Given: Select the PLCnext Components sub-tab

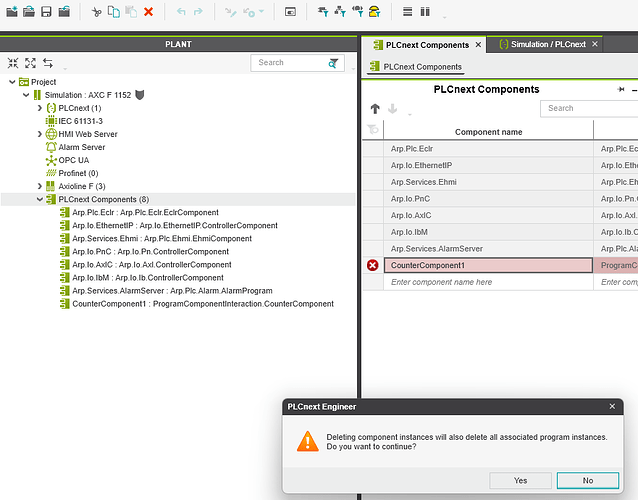Looking at the screenshot, I should [415, 67].
